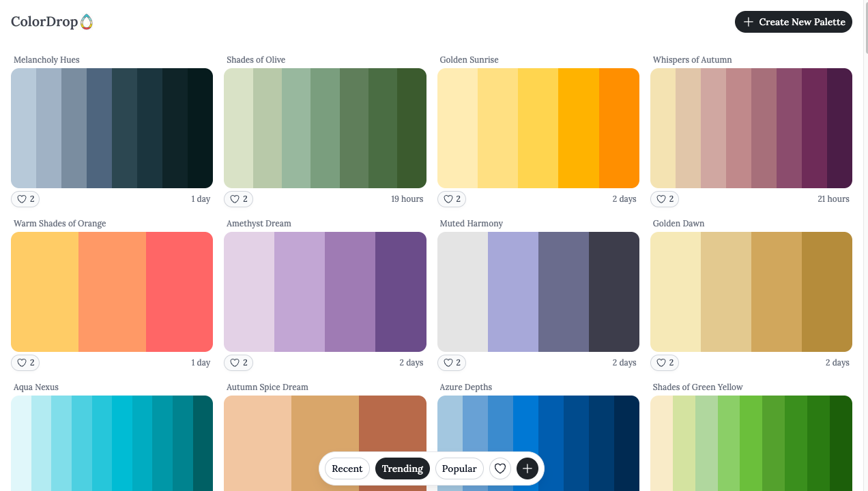Open the Autumn Spice Dream title
The width and height of the screenshot is (868, 491).
tap(267, 387)
